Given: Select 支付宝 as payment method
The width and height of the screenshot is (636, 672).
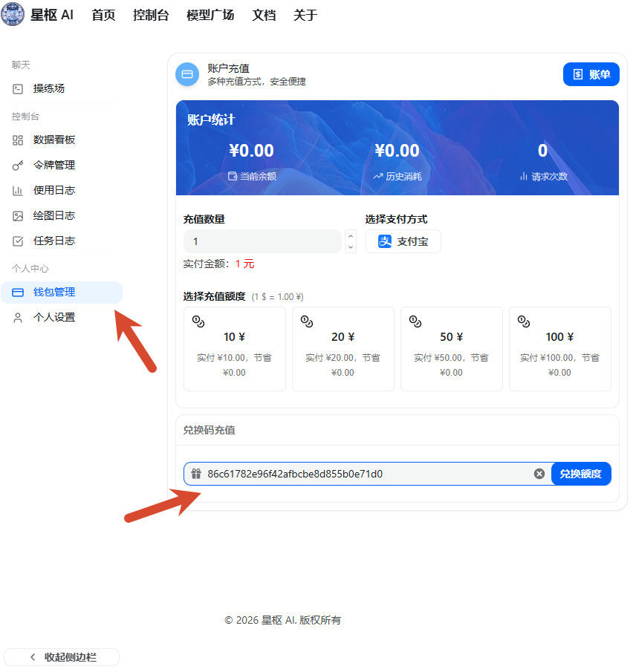Looking at the screenshot, I should pos(403,241).
